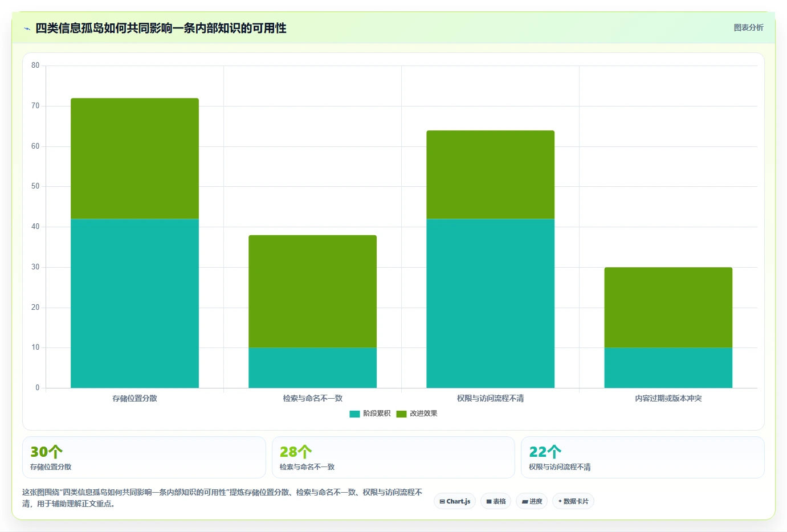Click the teal segment of 检索与命名不一致 bar
This screenshot has height=532, width=787.
pyautogui.click(x=312, y=367)
